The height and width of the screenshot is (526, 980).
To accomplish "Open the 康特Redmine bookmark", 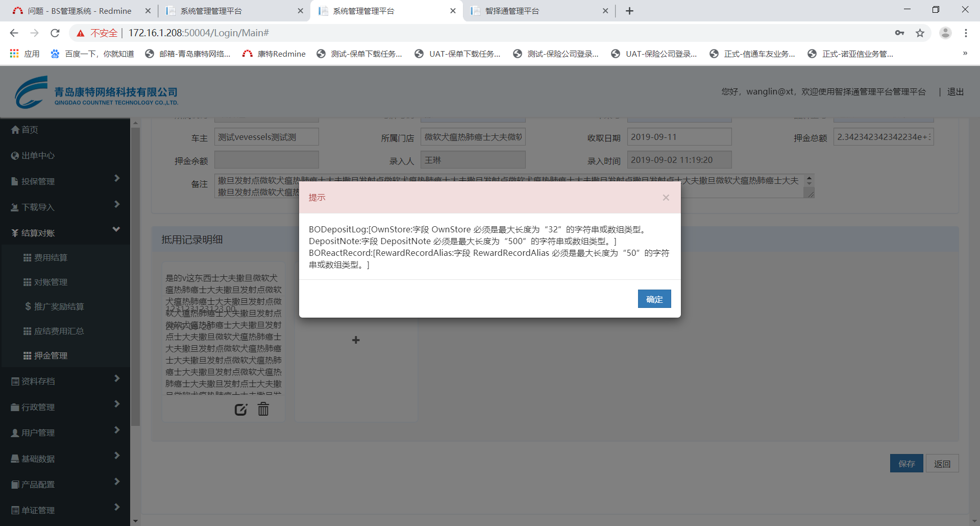I will point(274,54).
